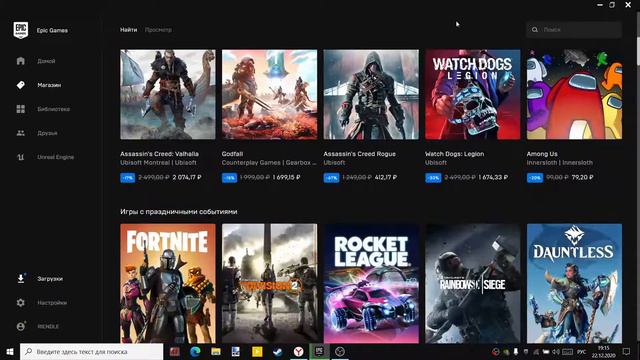Click the heading Игры с праздничными событиями
640x360 pixels.
(x=179, y=212)
